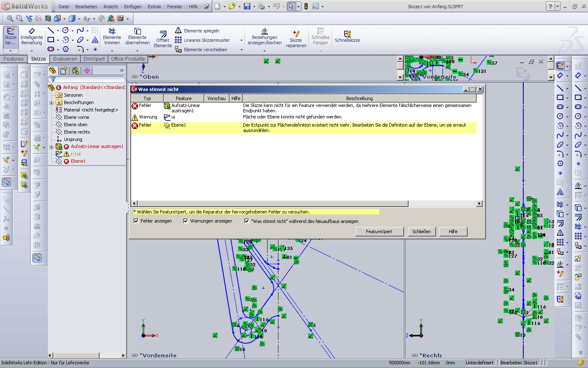Select the Ebene vorne tree item
This screenshot has height=368, width=588.
76,117
